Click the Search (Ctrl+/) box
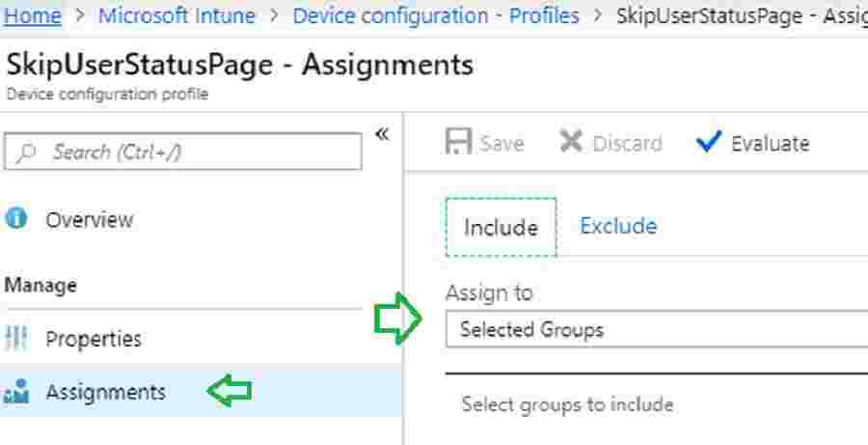Screen dimensions: 868x445 click(x=182, y=152)
